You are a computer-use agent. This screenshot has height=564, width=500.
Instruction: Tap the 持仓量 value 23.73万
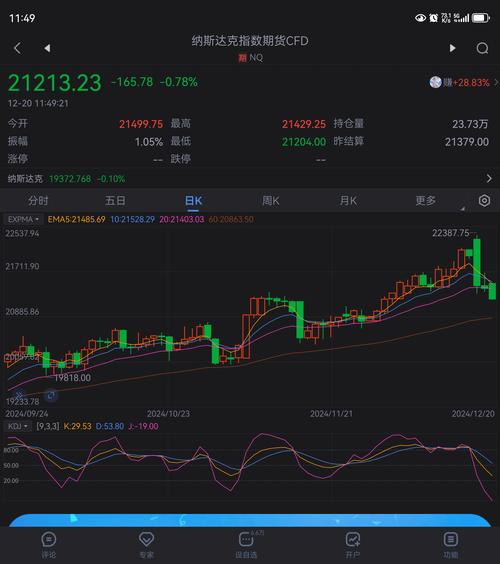pyautogui.click(x=470, y=124)
